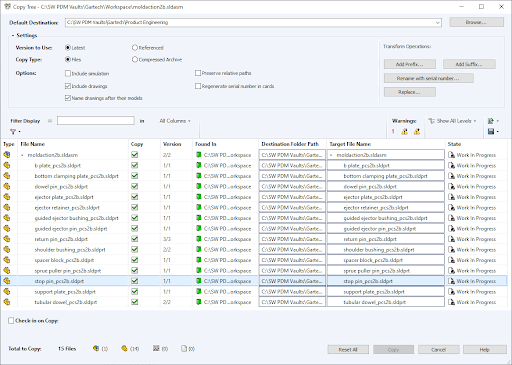Click the state icon in support plate_pcs2b.sldprt row
The height and width of the screenshot is (365, 512).
[451, 292]
